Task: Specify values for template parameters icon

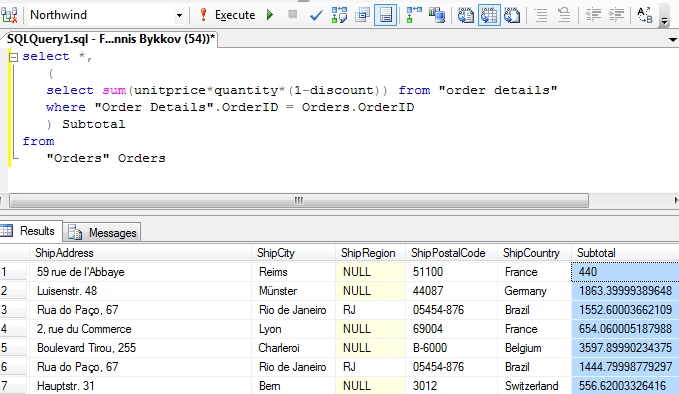Action: coord(645,15)
